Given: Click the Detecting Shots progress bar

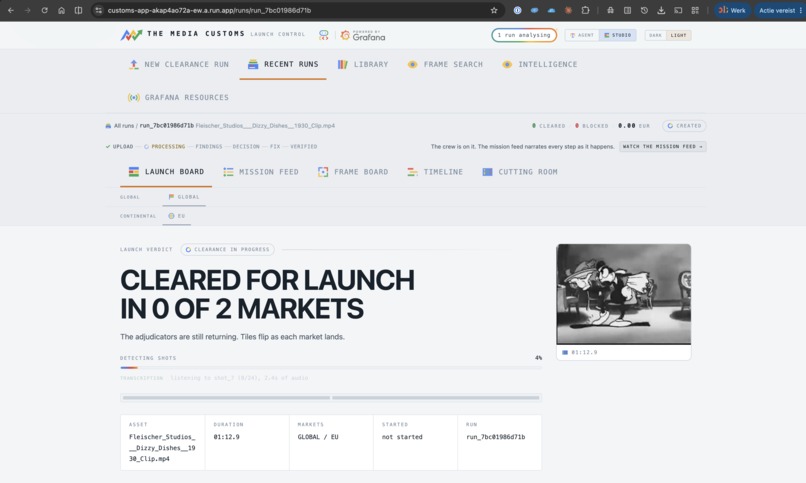Looking at the screenshot, I should (331, 367).
